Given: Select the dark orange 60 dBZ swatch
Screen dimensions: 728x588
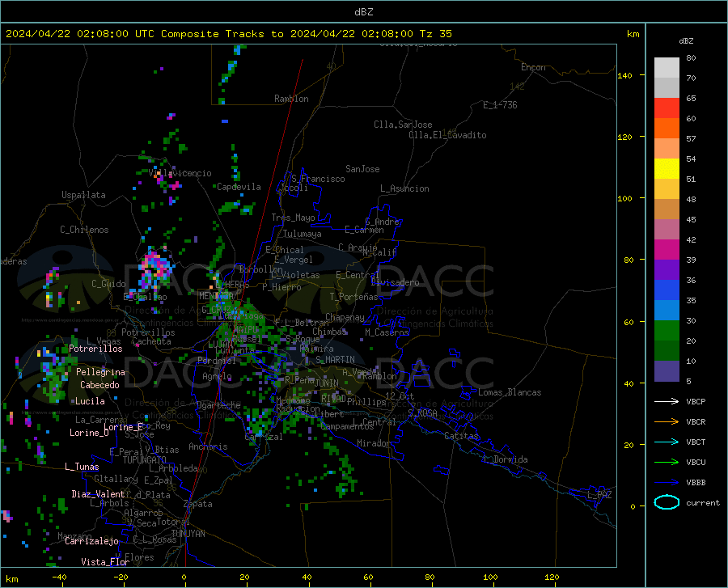Looking at the screenshot, I should pyautogui.click(x=667, y=129).
